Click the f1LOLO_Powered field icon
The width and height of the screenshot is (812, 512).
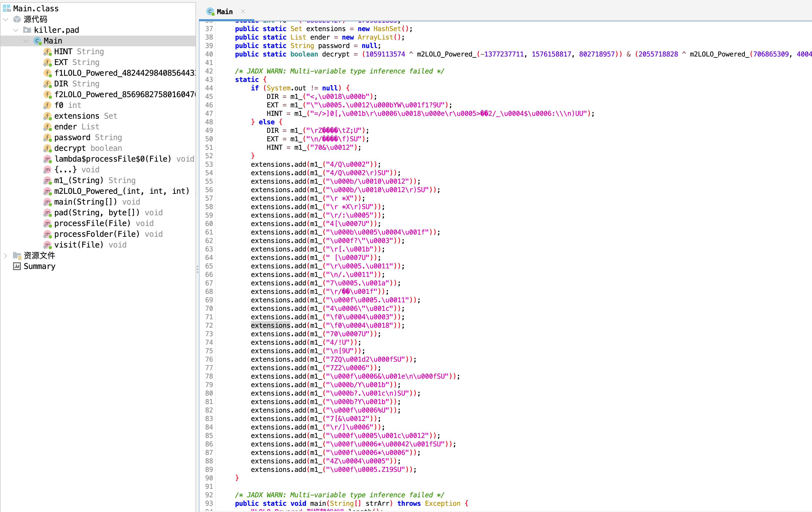47,73
